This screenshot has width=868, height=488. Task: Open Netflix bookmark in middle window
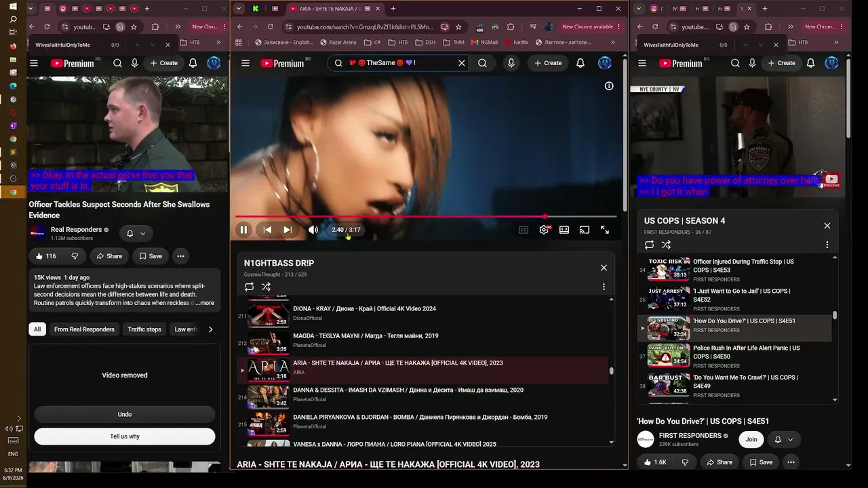click(x=517, y=42)
